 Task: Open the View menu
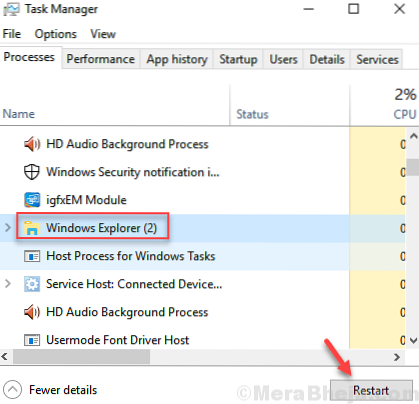pos(103,34)
